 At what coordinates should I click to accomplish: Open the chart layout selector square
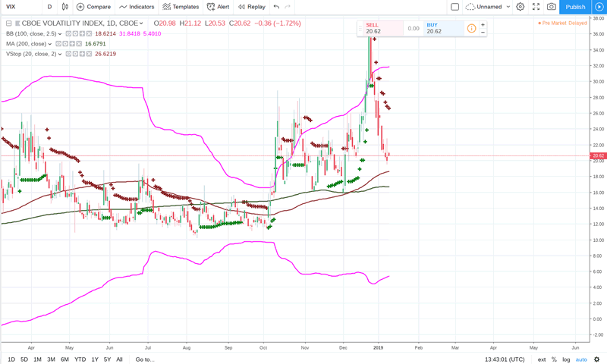tap(455, 7)
